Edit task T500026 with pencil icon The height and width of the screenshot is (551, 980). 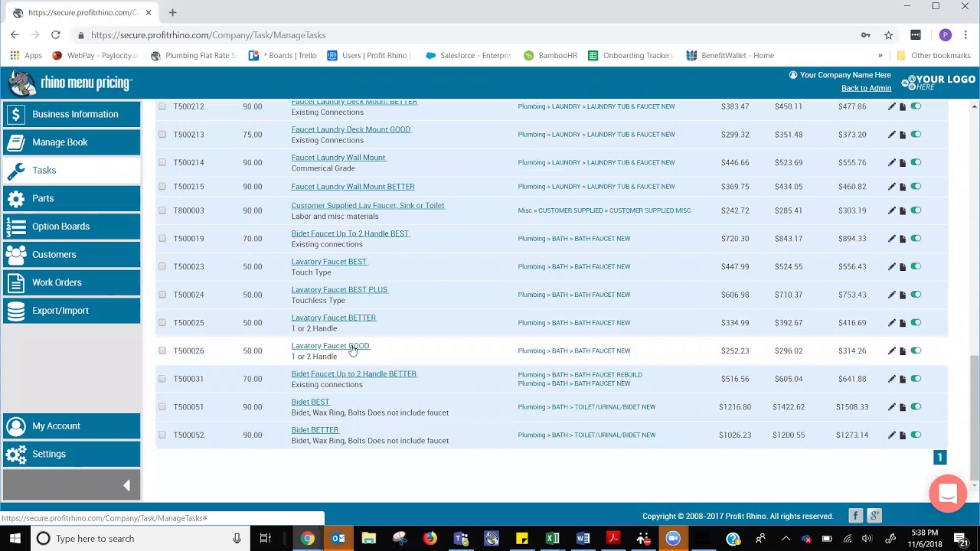point(891,350)
